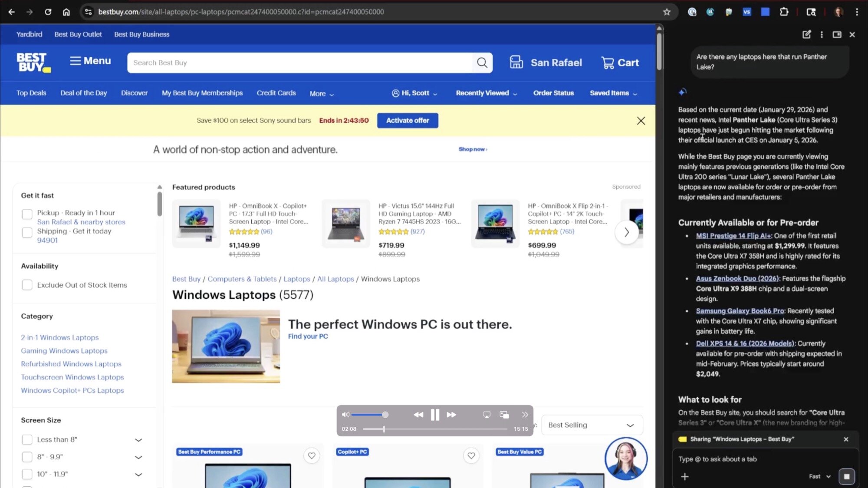Check Less than 8" screen size
This screenshot has width=868, height=488.
click(x=27, y=440)
